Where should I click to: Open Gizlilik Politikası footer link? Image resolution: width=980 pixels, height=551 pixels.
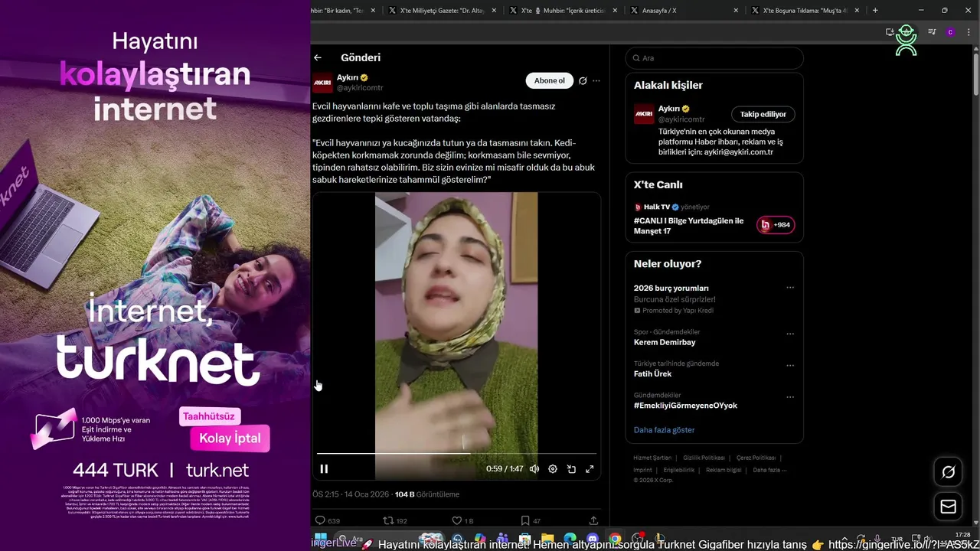coord(704,458)
